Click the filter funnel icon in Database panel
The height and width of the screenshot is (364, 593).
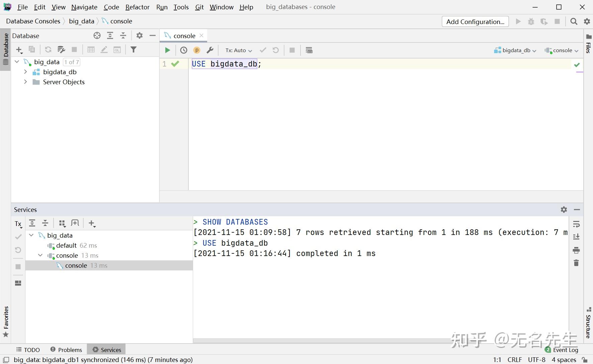(134, 49)
